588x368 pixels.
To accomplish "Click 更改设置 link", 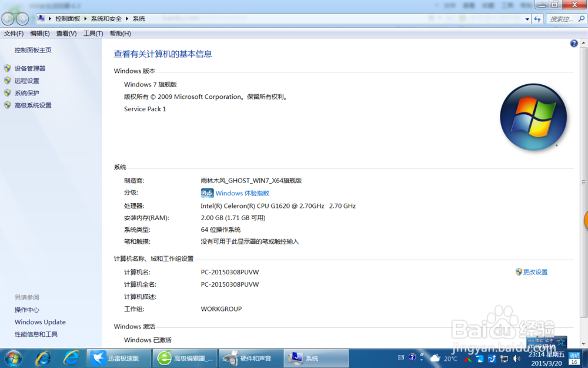I will [535, 272].
